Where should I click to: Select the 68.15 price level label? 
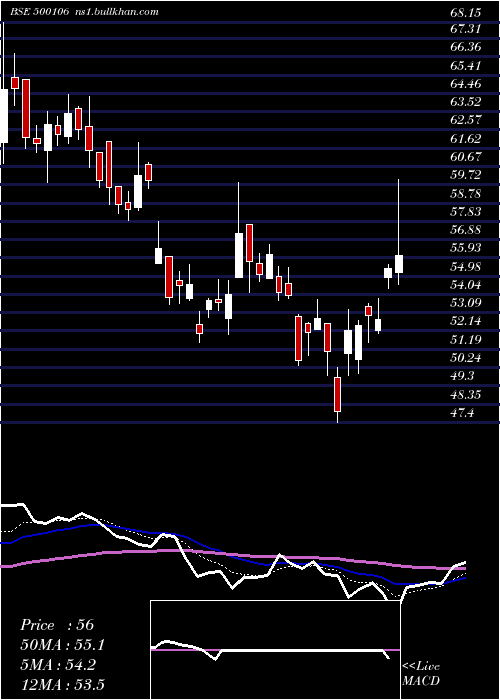coord(466,12)
